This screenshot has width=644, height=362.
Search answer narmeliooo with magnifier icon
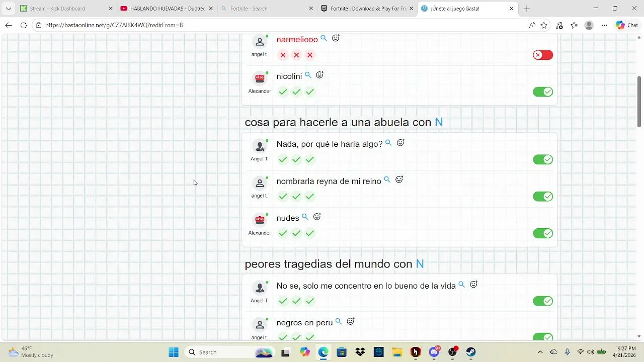[x=324, y=38]
